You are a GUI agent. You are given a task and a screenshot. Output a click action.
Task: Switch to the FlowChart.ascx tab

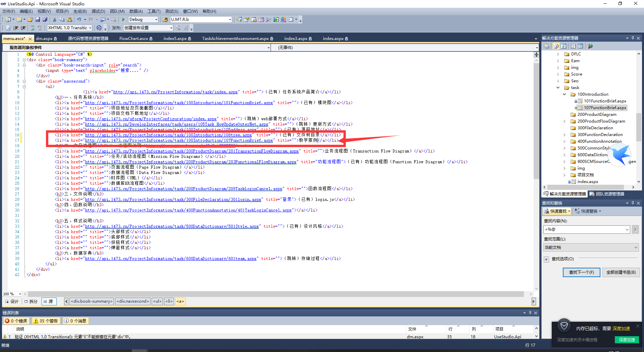tap(136, 39)
